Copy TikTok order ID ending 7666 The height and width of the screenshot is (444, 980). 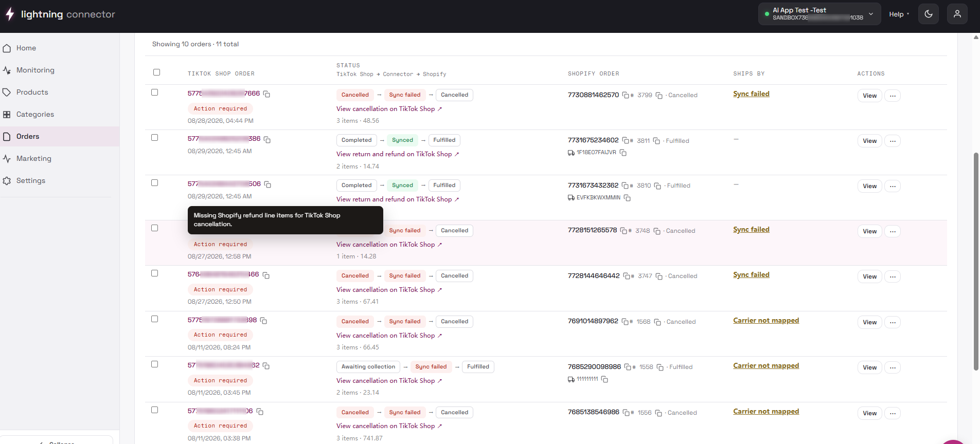click(266, 94)
